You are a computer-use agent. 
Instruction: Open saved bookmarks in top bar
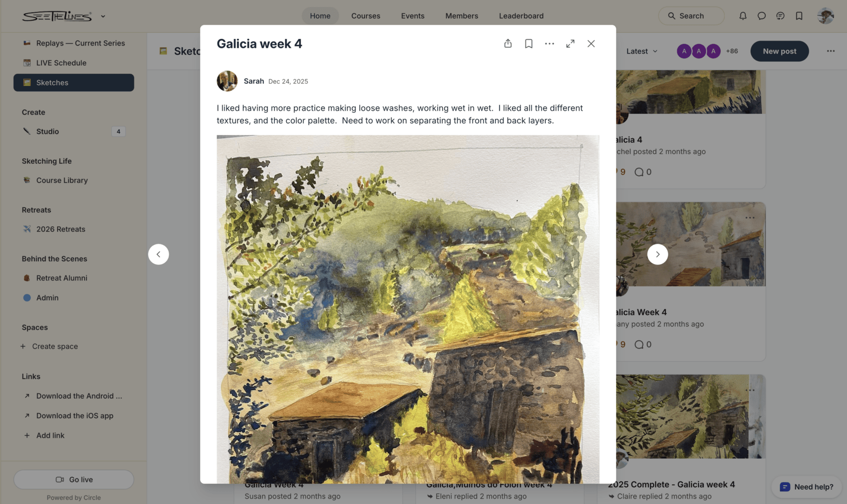[x=799, y=16]
